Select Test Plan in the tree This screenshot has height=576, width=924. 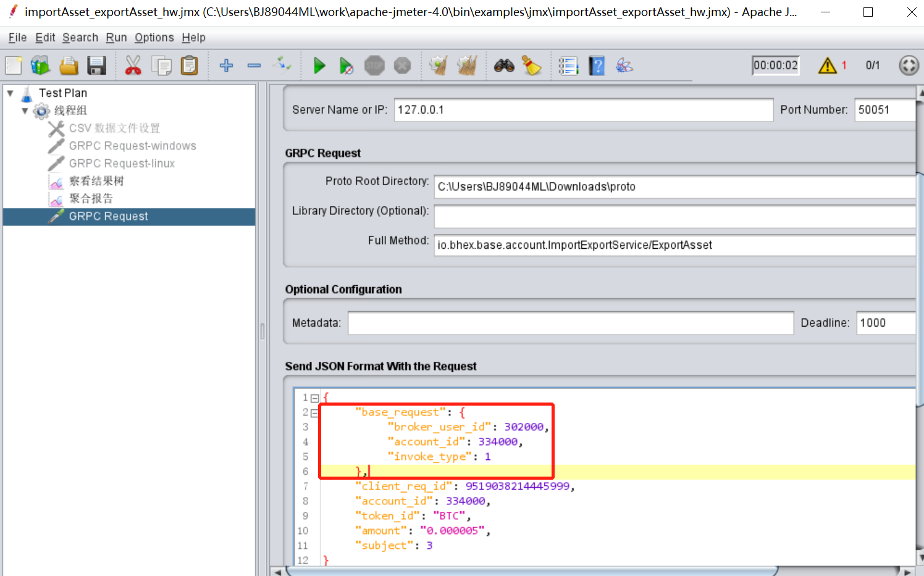click(x=63, y=93)
